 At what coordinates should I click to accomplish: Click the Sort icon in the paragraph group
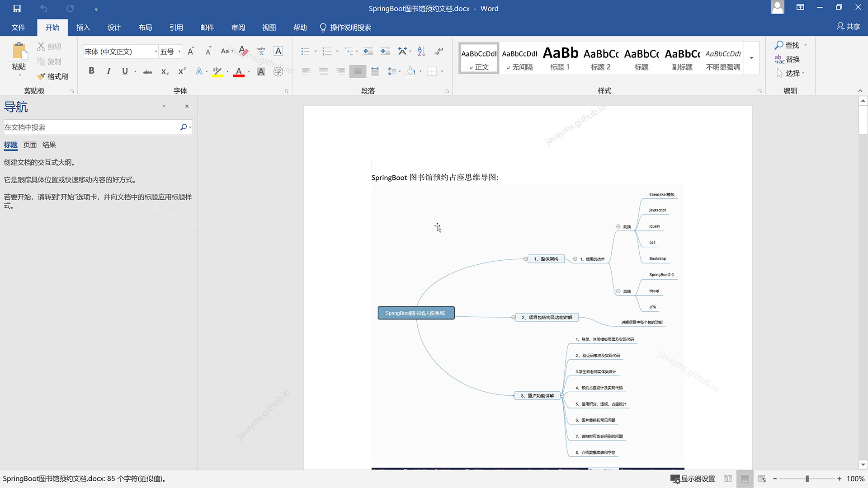(x=421, y=52)
